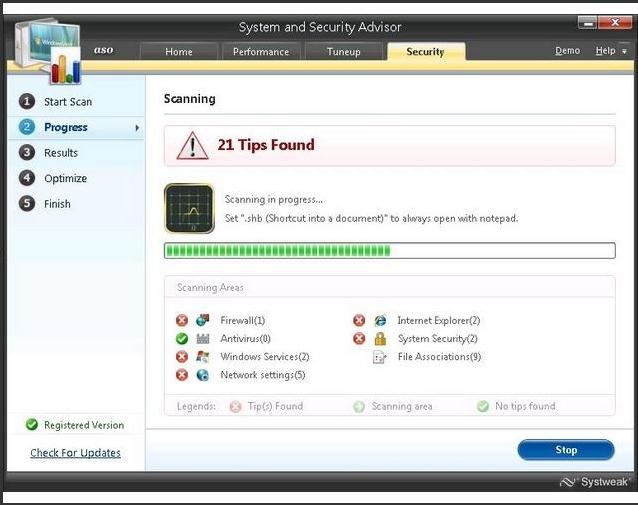The height and width of the screenshot is (505, 638).
Task: Open the Tuneup tab
Action: (343, 52)
